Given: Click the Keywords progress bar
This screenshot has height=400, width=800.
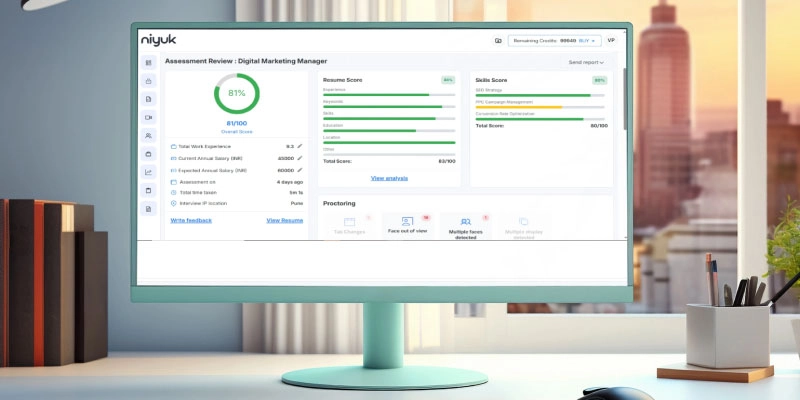Looking at the screenshot, I should 389,107.
